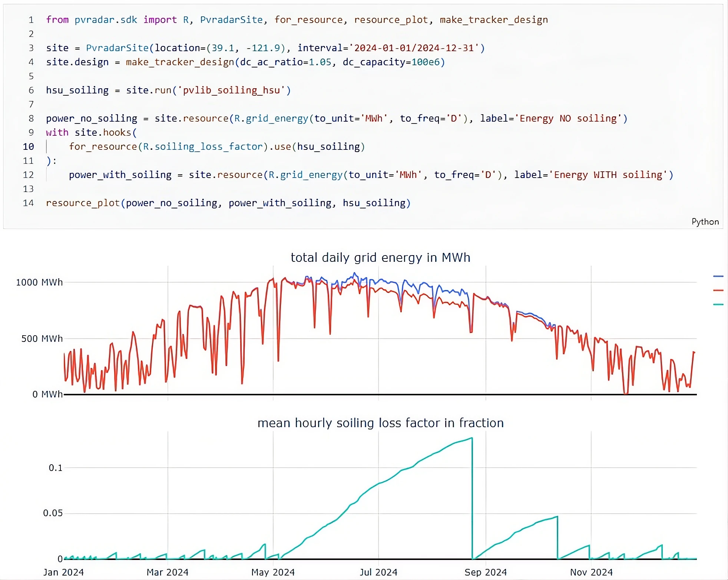Toggle the red legend trace entry
The height and width of the screenshot is (580, 728).
718,290
